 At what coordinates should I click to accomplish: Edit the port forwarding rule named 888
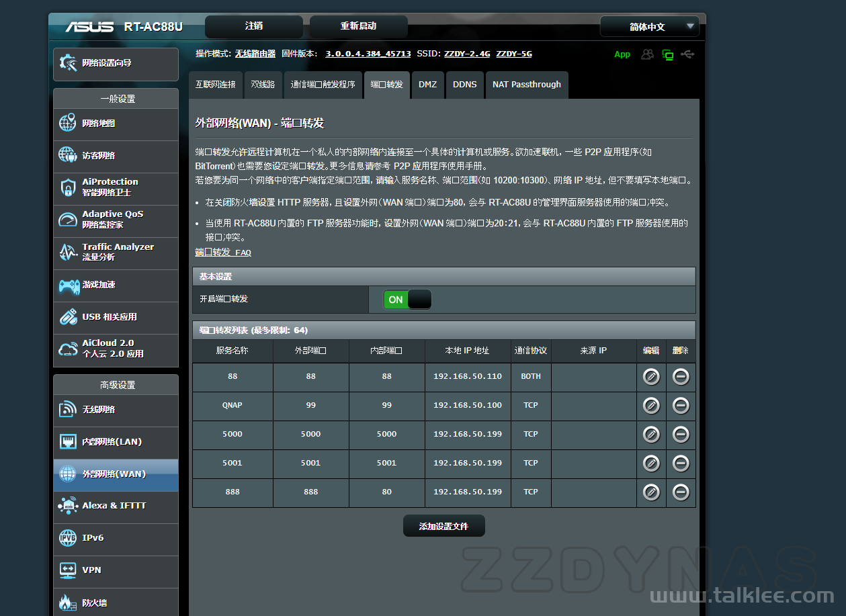point(651,492)
